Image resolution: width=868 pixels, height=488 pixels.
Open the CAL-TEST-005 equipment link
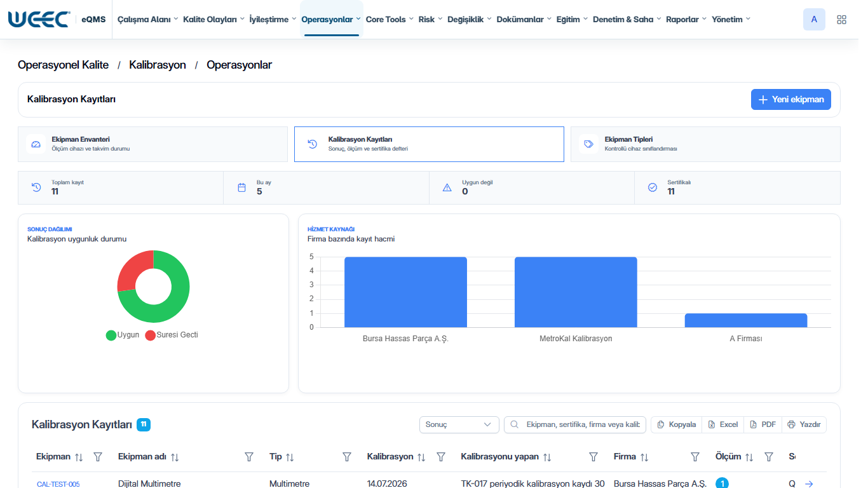(58, 484)
